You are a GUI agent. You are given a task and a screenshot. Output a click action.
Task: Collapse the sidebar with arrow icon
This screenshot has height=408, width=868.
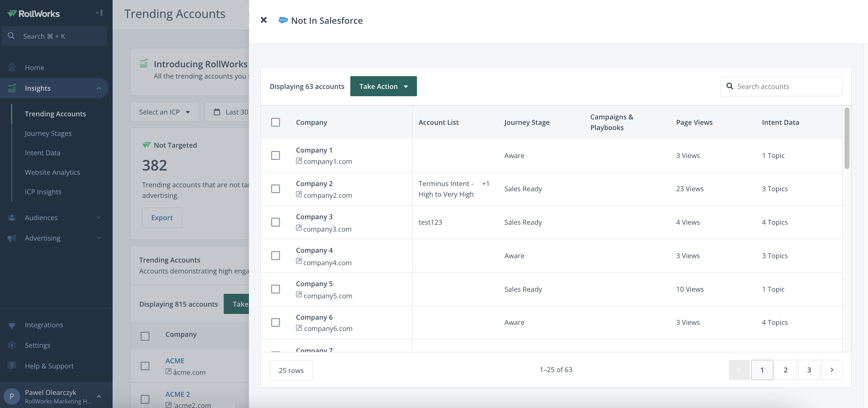tap(99, 13)
